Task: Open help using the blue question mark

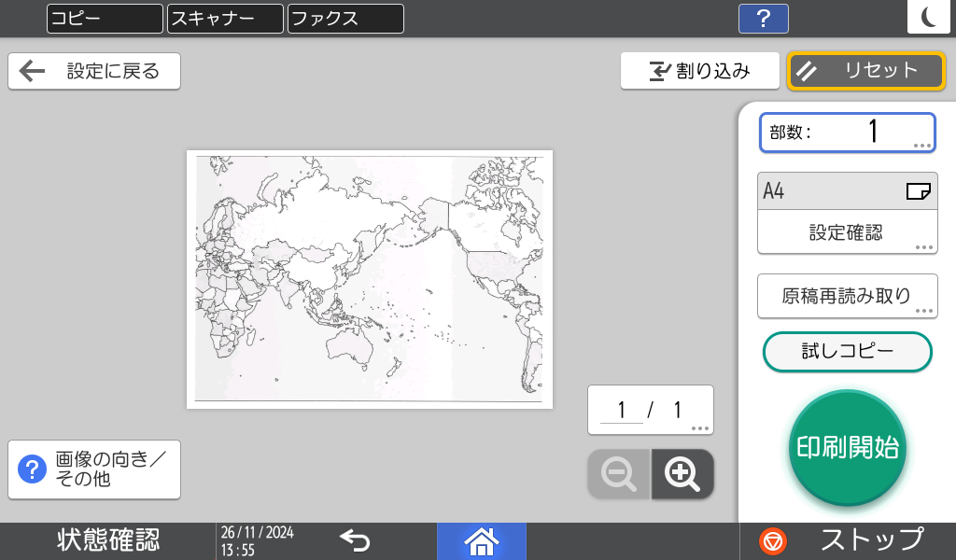Action: (763, 19)
